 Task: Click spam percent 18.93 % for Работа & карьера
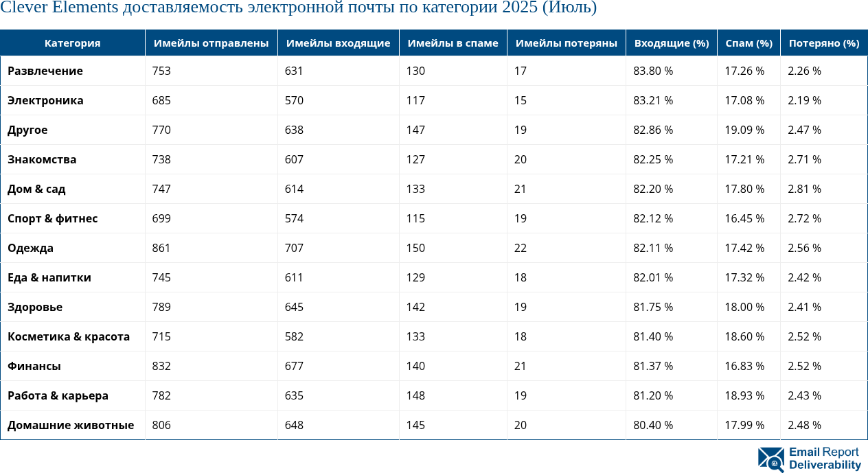pos(744,395)
